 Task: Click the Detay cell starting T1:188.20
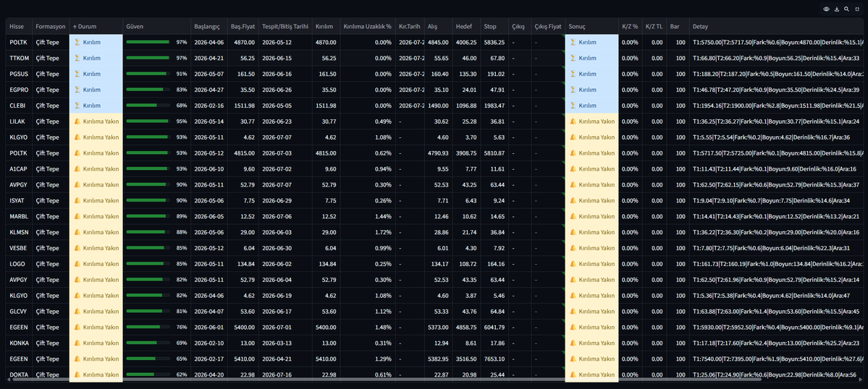click(775, 74)
